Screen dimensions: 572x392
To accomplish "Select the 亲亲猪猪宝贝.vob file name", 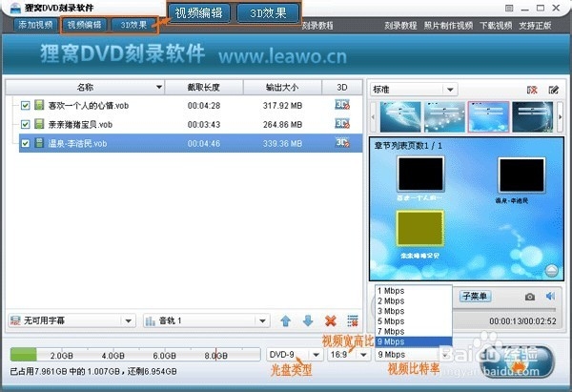I will [80, 125].
